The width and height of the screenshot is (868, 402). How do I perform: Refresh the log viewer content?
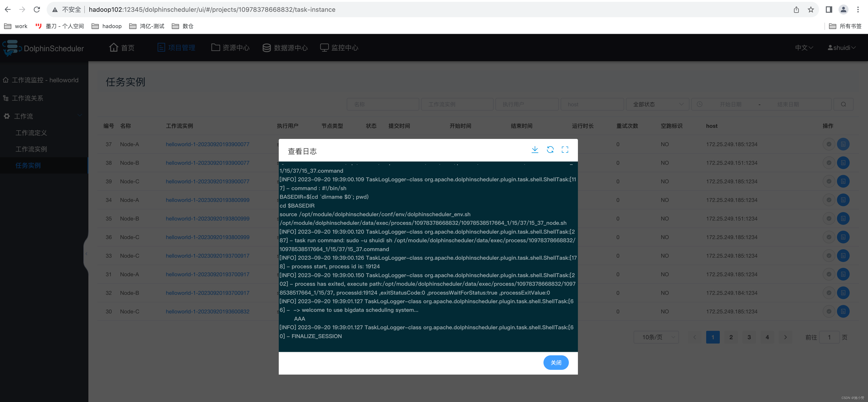tap(550, 150)
